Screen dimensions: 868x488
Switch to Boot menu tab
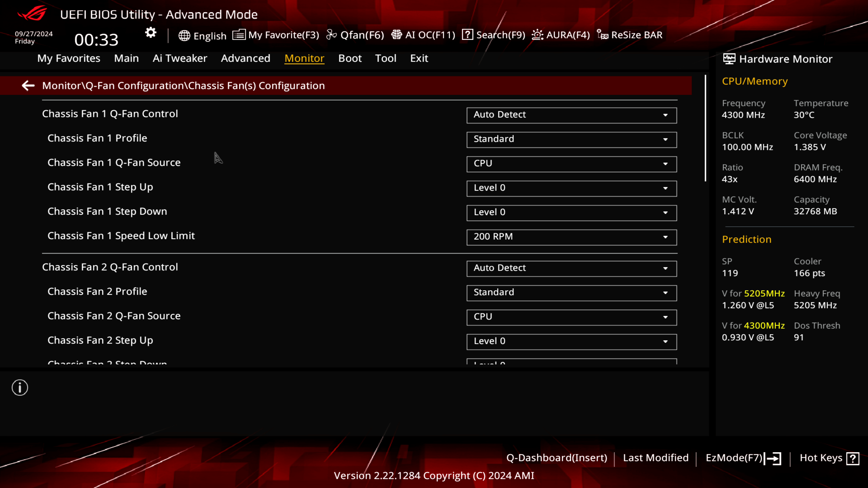350,58
